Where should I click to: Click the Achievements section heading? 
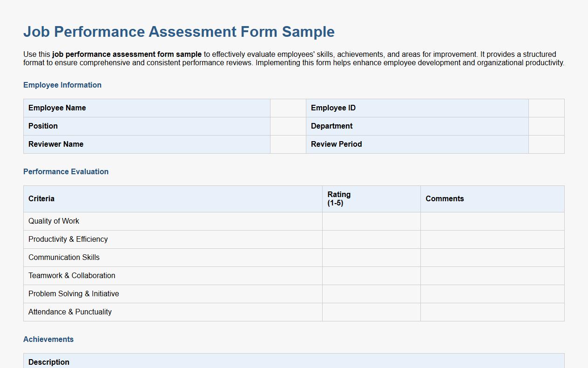[x=48, y=339]
